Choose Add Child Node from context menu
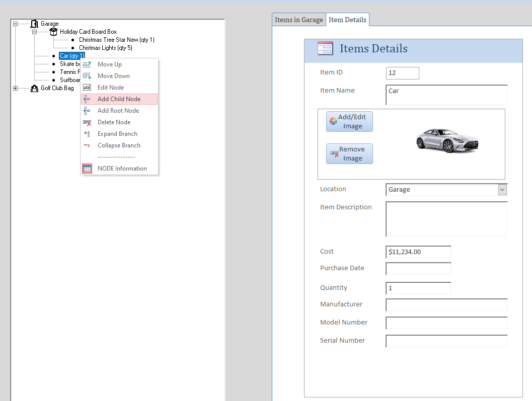The width and height of the screenshot is (532, 401). tap(119, 99)
